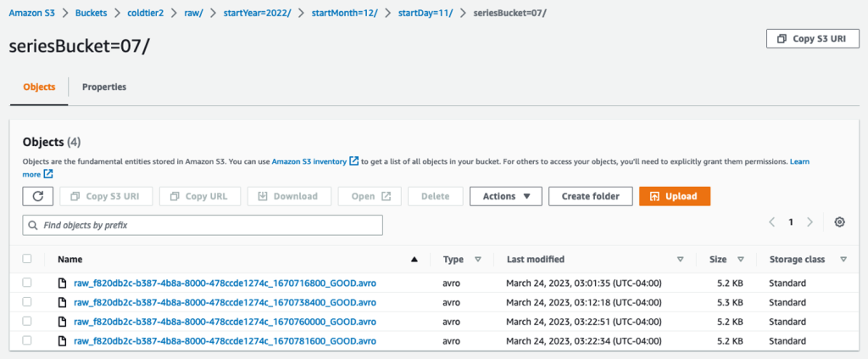Click the file icon of 1670716800 avro object

pyautogui.click(x=63, y=283)
